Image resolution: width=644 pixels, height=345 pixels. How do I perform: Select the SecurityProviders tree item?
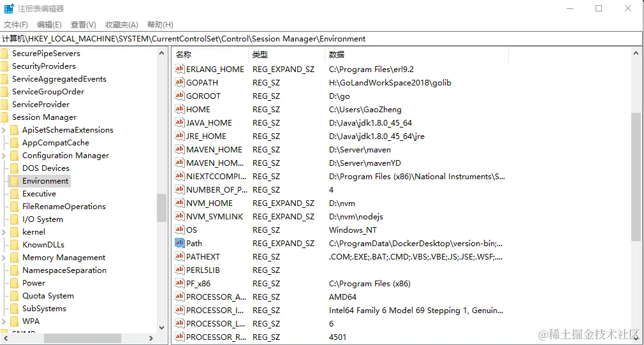(44, 66)
